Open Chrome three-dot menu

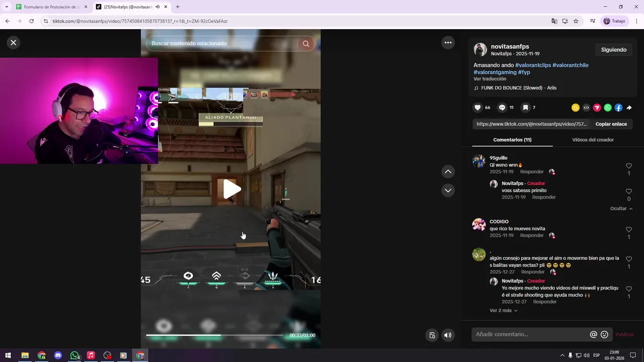click(x=636, y=21)
